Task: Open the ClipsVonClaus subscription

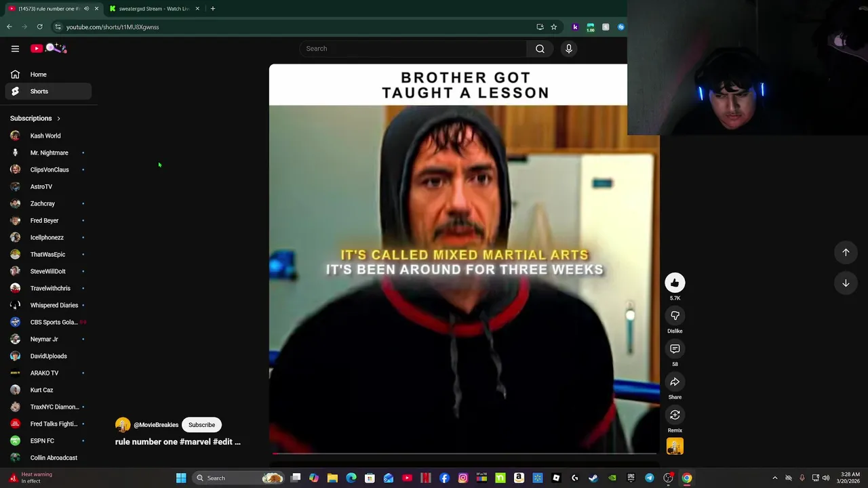Action: (x=49, y=169)
